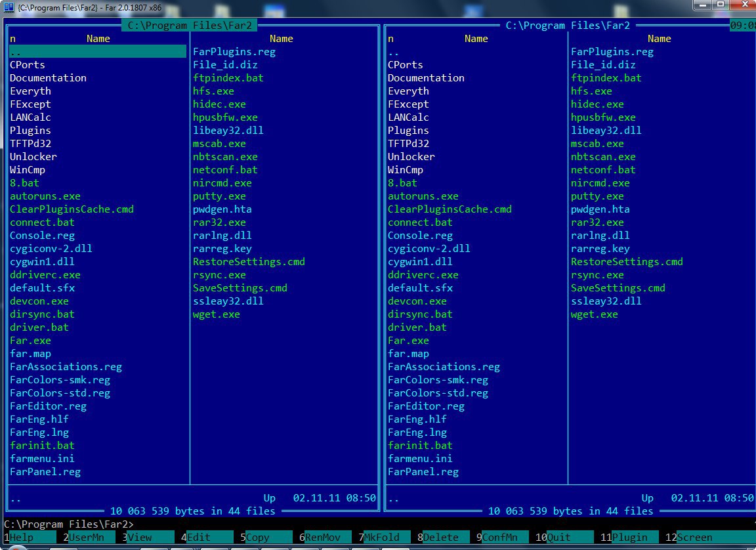Image resolution: width=756 pixels, height=550 pixels.
Task: Select autoruns.exe in left panel
Action: coord(45,196)
